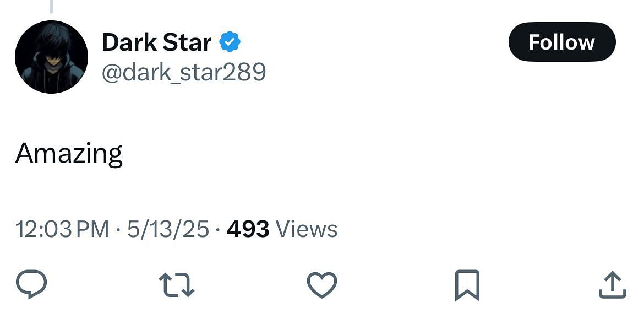The height and width of the screenshot is (313, 644).
Task: Click the blue verified checkmark badge
Action: (x=230, y=42)
